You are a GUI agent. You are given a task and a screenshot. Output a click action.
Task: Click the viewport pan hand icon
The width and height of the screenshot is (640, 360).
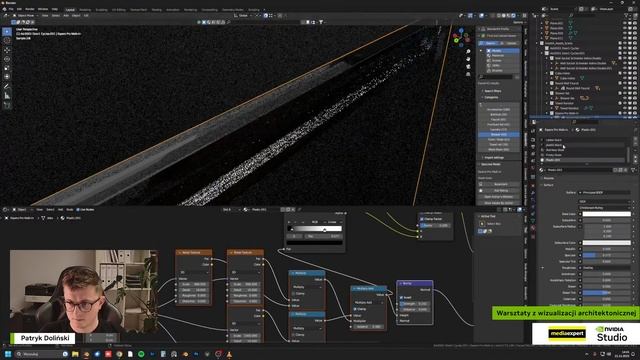click(x=468, y=59)
